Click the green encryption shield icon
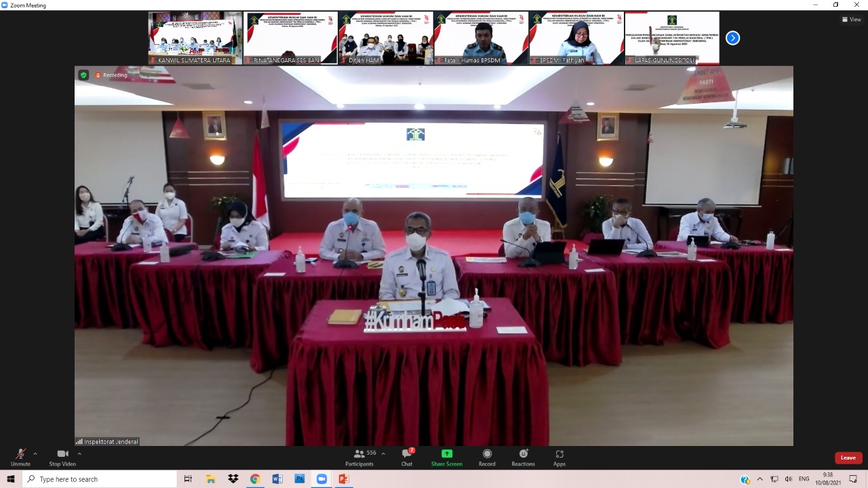The width and height of the screenshot is (868, 488). click(83, 75)
